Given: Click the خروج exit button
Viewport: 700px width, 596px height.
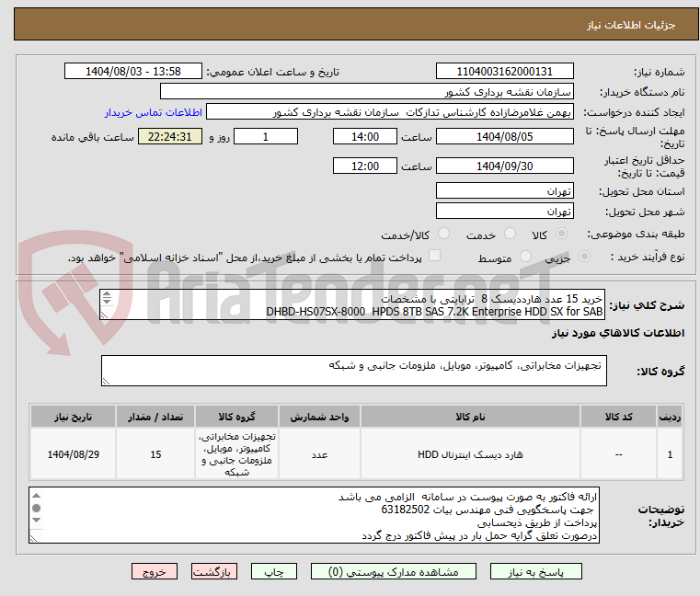Looking at the screenshot, I should (x=155, y=571).
